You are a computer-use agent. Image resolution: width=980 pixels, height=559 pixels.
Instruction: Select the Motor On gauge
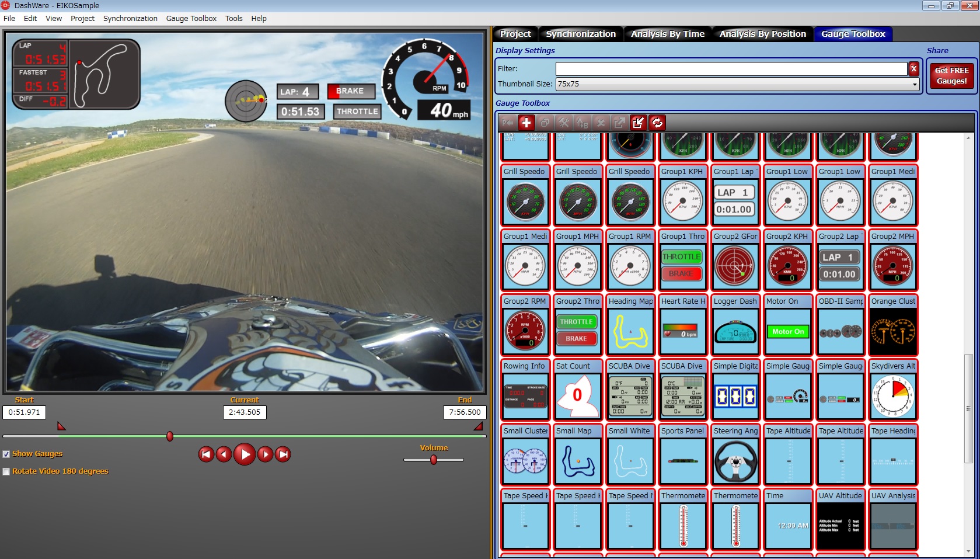[787, 325]
